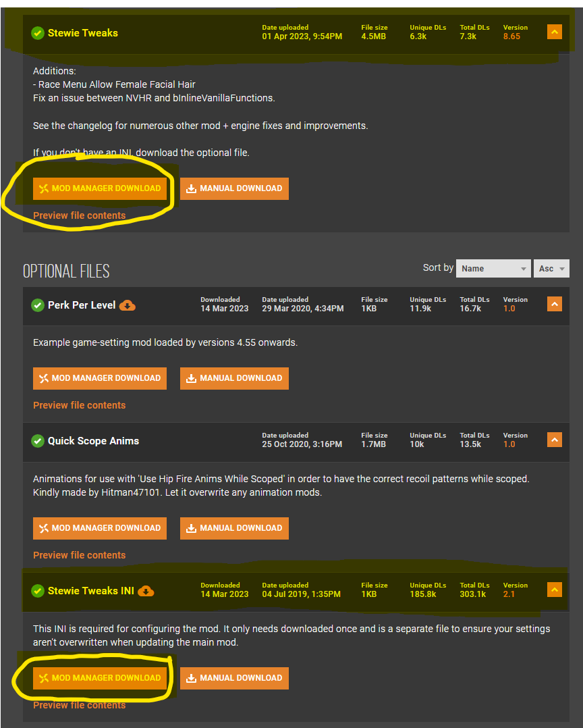The image size is (583, 728).
Task: Click the green checkmark beside Quick Scope Anims
Action: 38,441
